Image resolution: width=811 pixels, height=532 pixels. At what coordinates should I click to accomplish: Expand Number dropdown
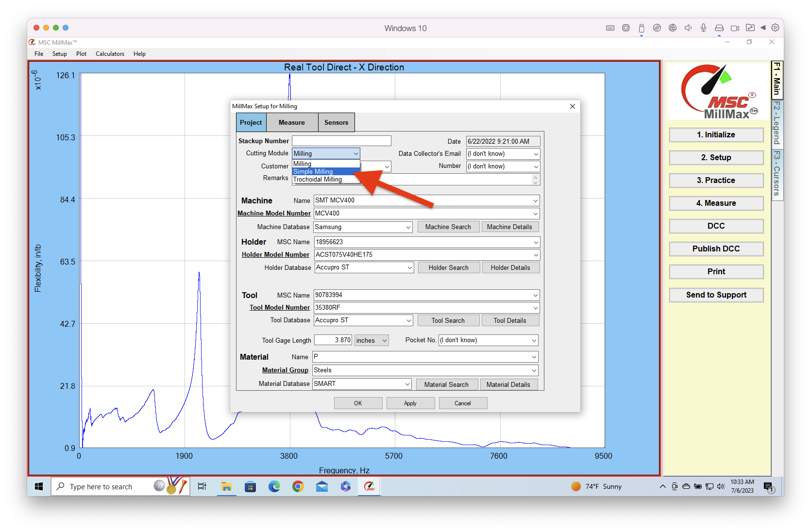pos(536,166)
